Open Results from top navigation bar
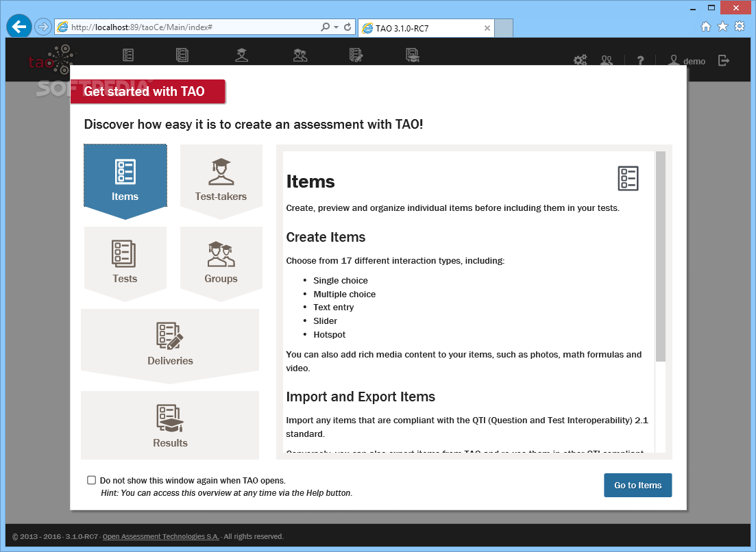This screenshot has height=552, width=756. point(413,55)
